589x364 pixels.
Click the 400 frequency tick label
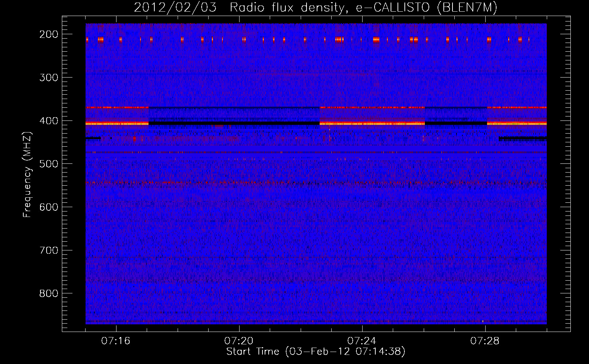point(49,121)
